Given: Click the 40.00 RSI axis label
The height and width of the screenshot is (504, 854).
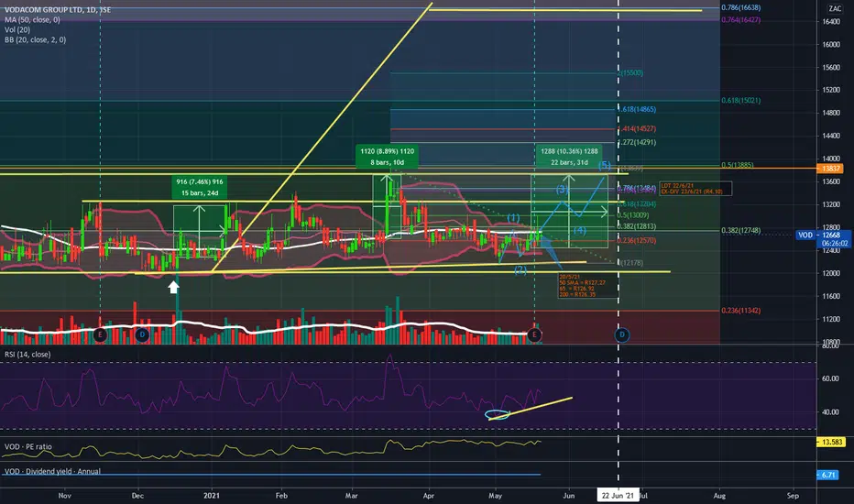Looking at the screenshot, I should click(830, 412).
